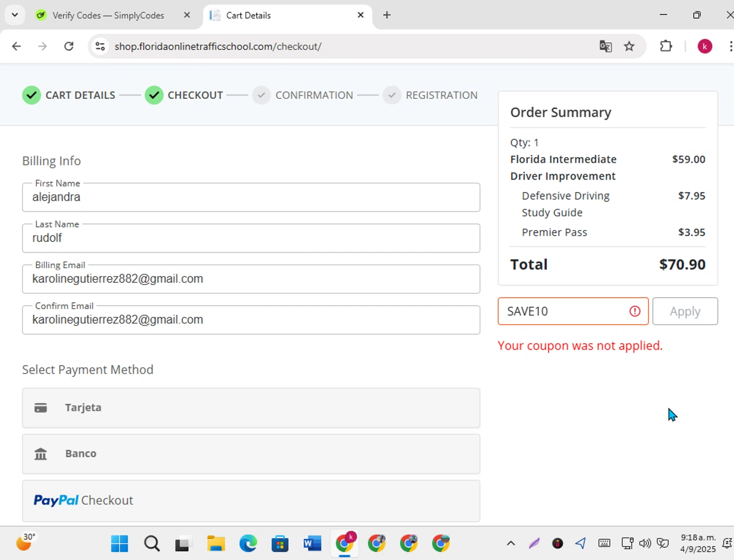Open Windows taskbar search
The width and height of the screenshot is (734, 560).
click(152, 543)
